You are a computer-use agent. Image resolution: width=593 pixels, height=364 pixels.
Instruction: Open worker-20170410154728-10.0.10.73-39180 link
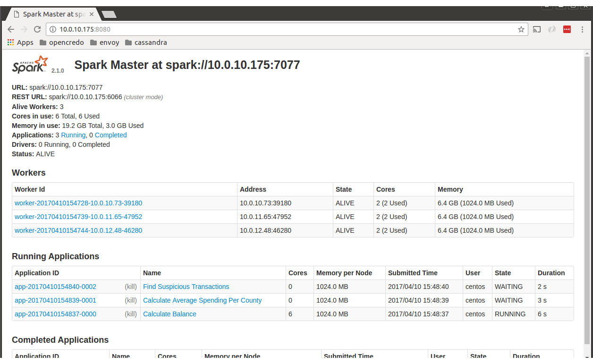[78, 203]
